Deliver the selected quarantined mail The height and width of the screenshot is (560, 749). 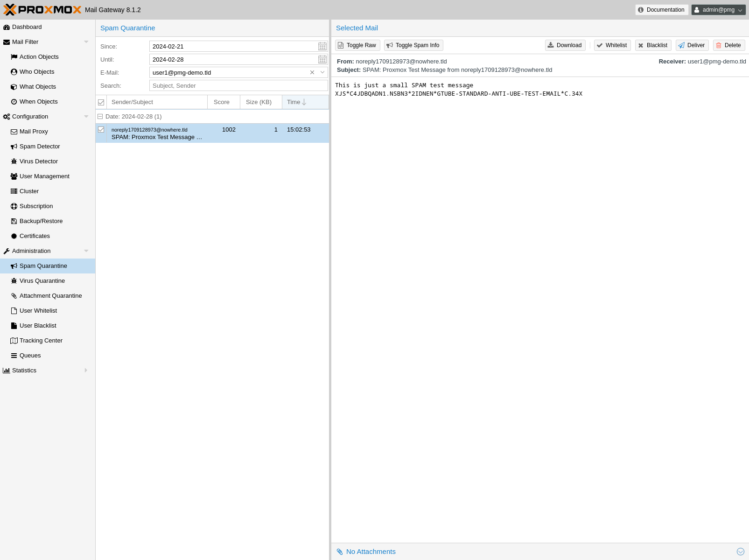pyautogui.click(x=692, y=45)
